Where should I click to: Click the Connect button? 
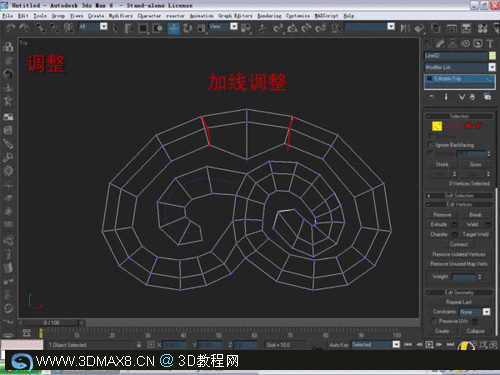coord(459,244)
